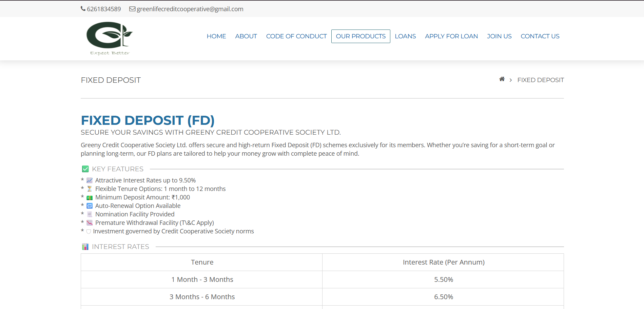Click the hourglass icon beside Flexible Tenure
644x309 pixels.
90,189
